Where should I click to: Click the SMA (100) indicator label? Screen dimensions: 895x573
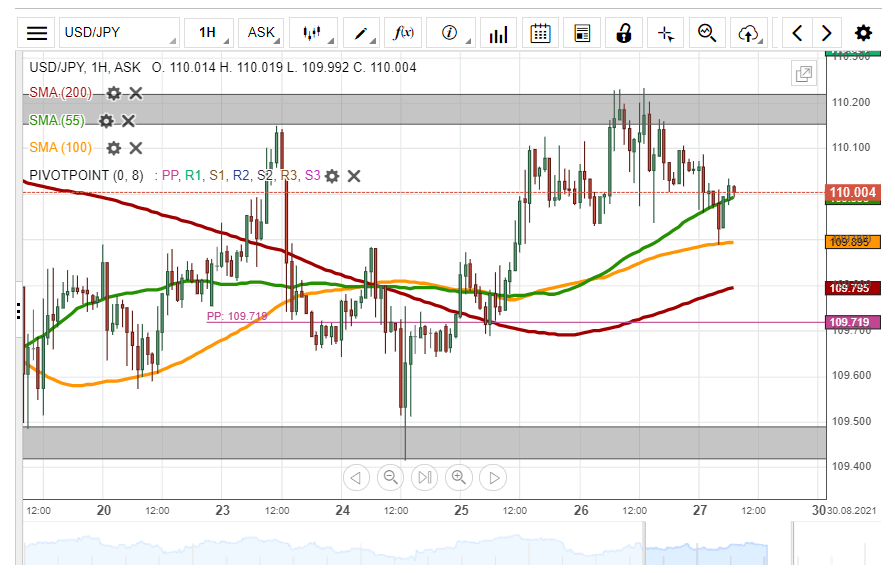[60, 148]
